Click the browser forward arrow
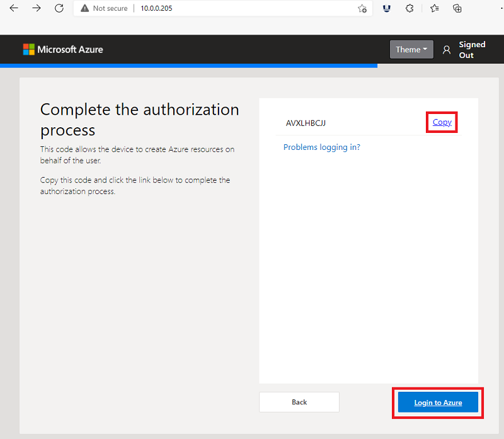Image resolution: width=504 pixels, height=439 pixels. (x=37, y=8)
